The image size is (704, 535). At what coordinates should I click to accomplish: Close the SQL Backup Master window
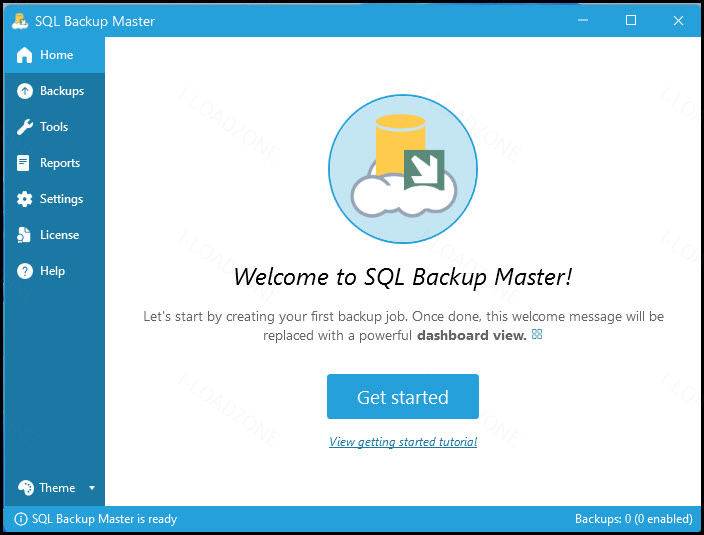point(678,20)
